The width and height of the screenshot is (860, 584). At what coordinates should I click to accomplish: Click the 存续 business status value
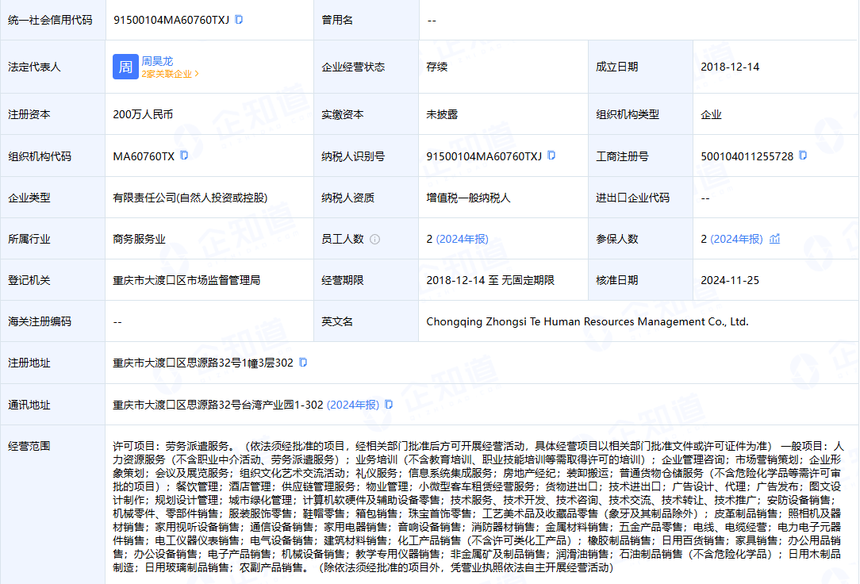click(x=438, y=67)
